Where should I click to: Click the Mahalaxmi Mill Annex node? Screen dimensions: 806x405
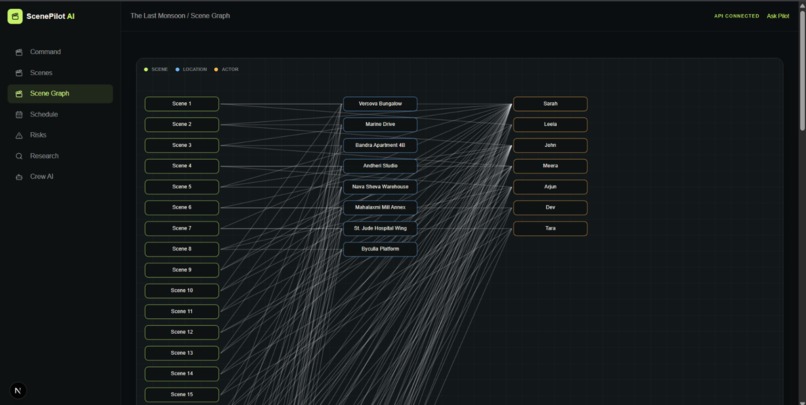point(380,208)
